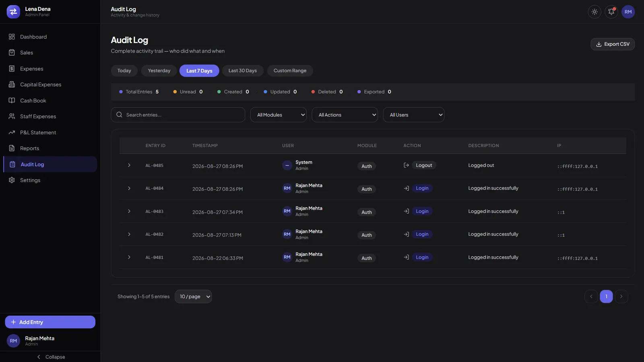Switch to the Yesterday filter
Viewport: 644px width, 362px height.
(159, 71)
